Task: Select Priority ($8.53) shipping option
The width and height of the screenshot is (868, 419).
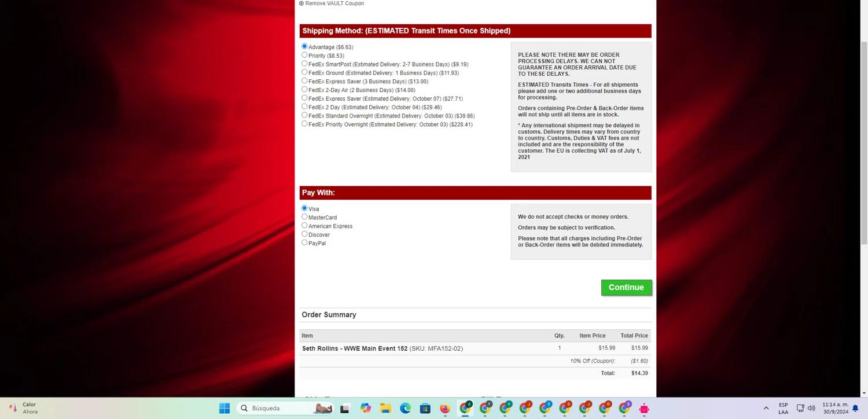Action: [x=304, y=55]
